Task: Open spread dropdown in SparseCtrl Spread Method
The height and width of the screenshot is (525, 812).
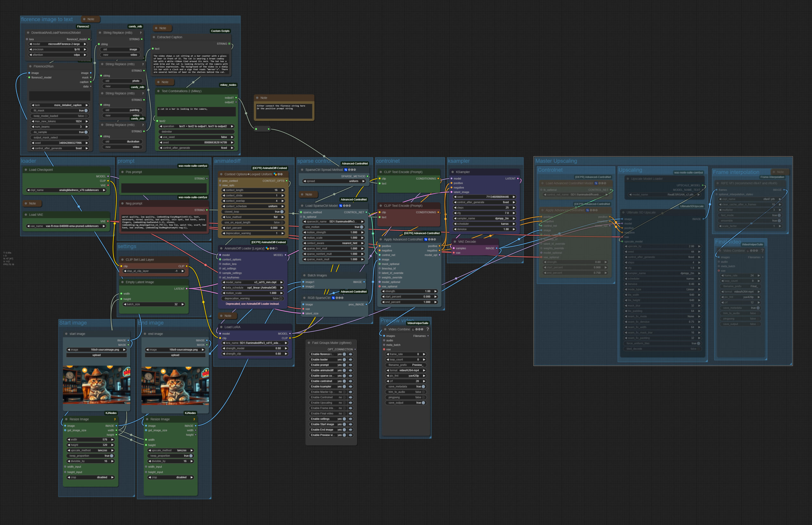Action: [334, 181]
